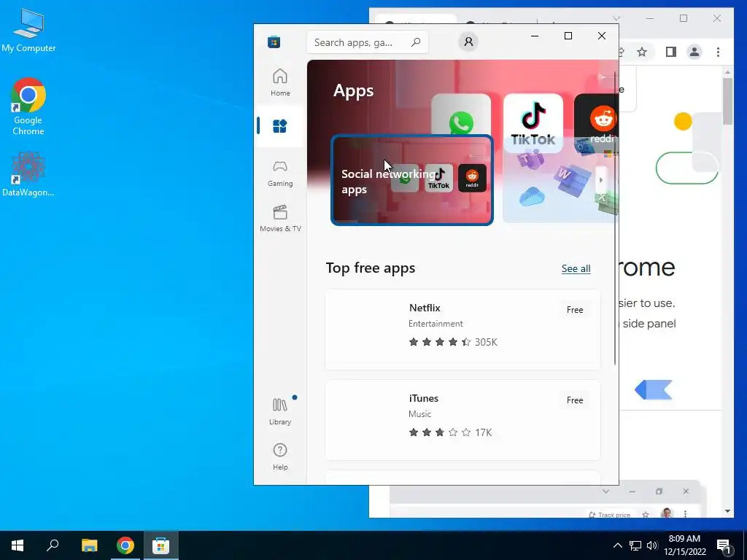Click the Search apps, games input field
The height and width of the screenshot is (560, 747).
tap(368, 42)
